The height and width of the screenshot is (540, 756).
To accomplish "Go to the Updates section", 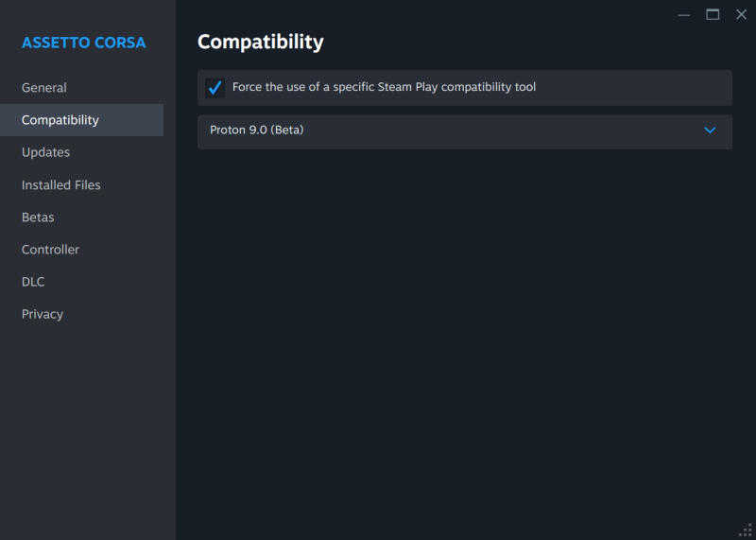I will point(46,152).
